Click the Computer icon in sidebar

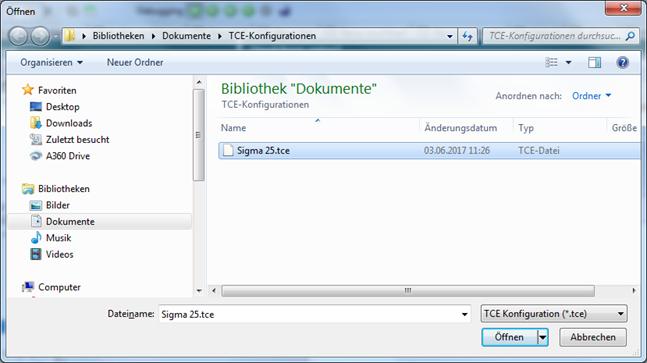pos(28,287)
